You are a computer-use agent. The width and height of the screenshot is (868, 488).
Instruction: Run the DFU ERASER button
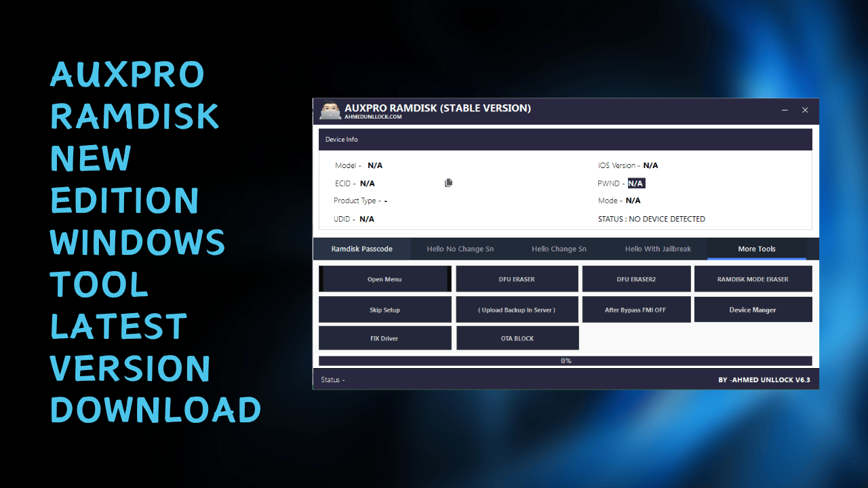click(517, 279)
